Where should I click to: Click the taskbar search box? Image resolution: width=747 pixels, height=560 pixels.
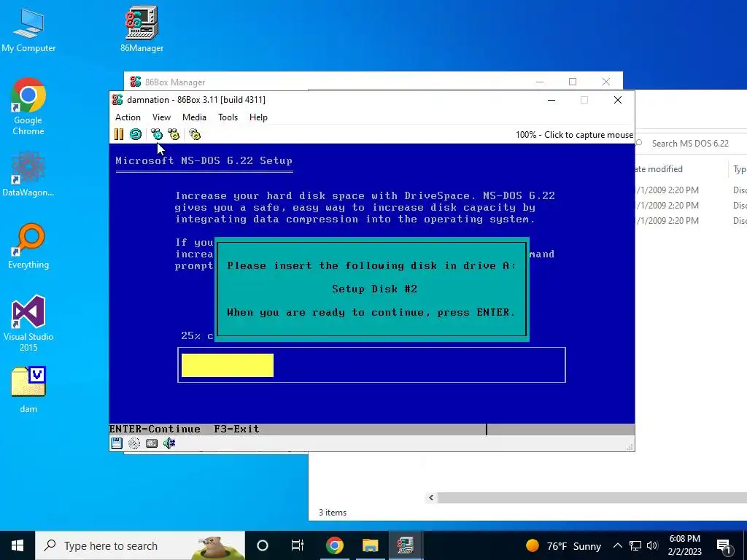140,545
